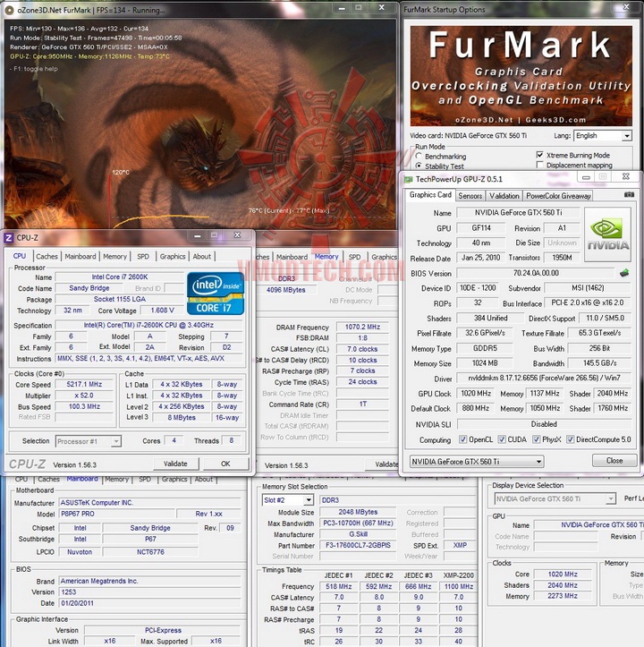This screenshot has height=647, width=644.
Task: Minimize the GPU-Z window
Action: pos(586,177)
